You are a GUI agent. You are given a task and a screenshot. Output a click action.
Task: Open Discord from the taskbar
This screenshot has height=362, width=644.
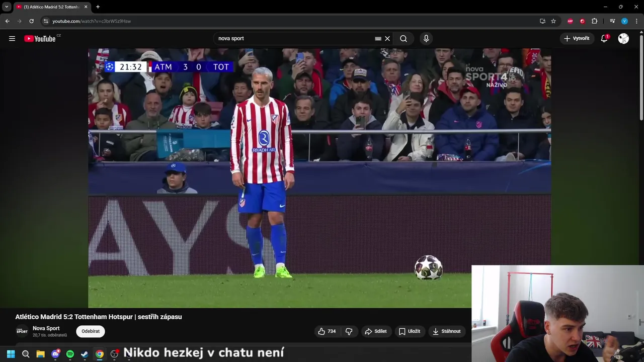point(55,354)
